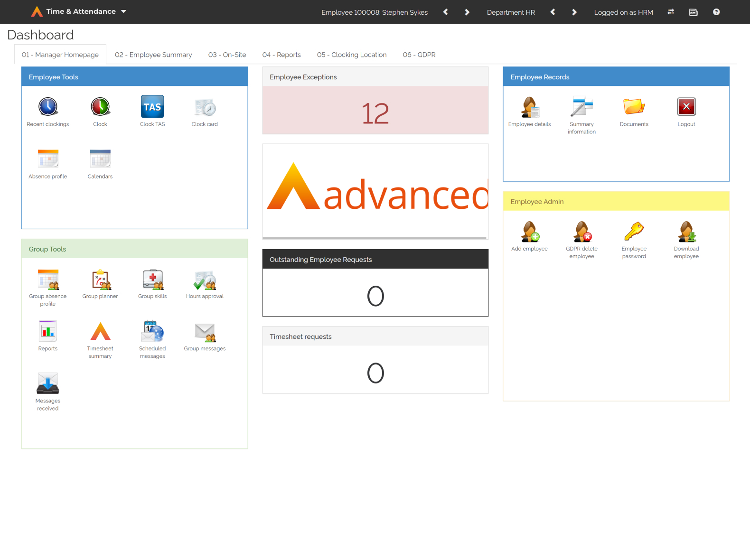Click the Timesheet requests count

pos(375,373)
